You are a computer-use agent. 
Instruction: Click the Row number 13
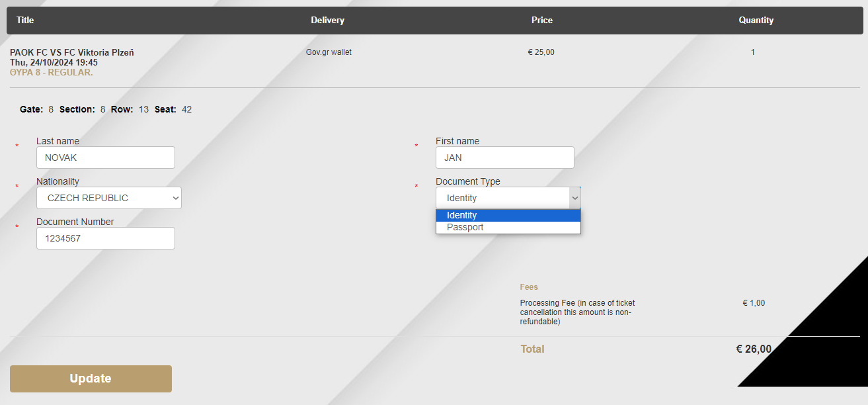[143, 109]
